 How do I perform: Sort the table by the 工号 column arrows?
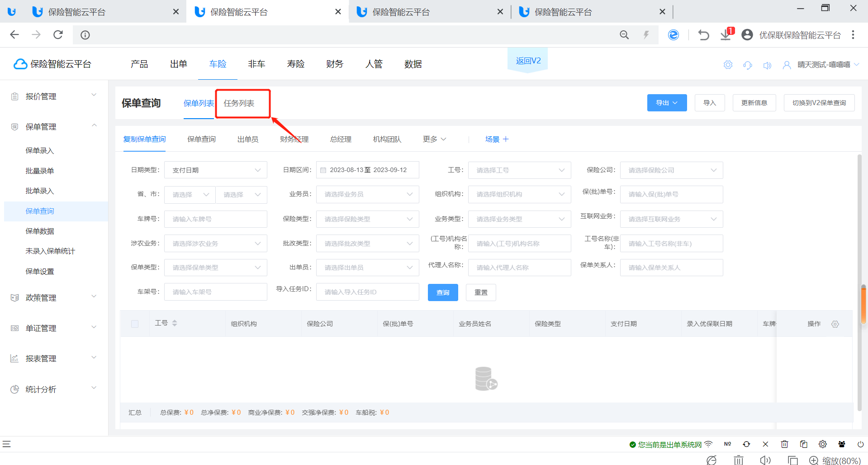[175, 323]
